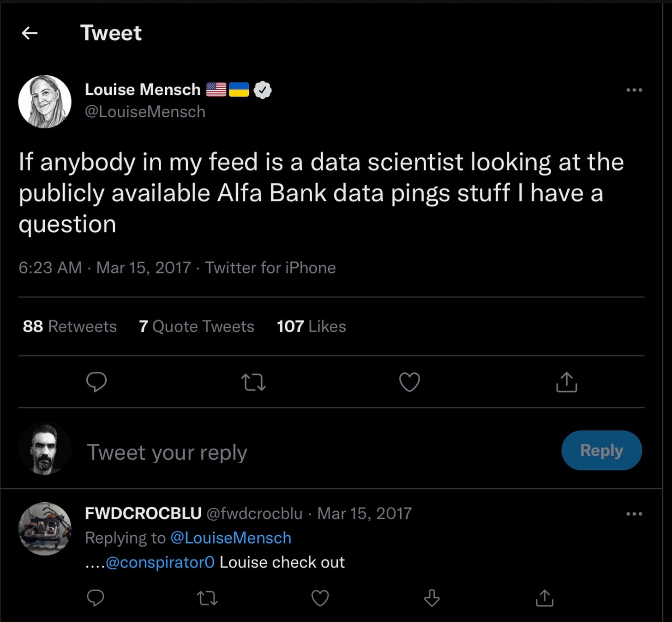Viewport: 672px width, 622px height.
Task: Go back using the left arrow
Action: 30,33
